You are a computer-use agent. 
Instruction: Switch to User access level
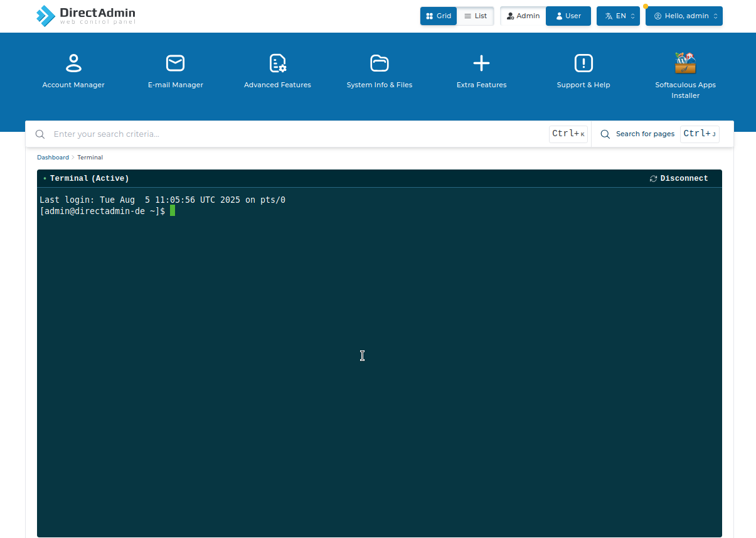point(568,16)
